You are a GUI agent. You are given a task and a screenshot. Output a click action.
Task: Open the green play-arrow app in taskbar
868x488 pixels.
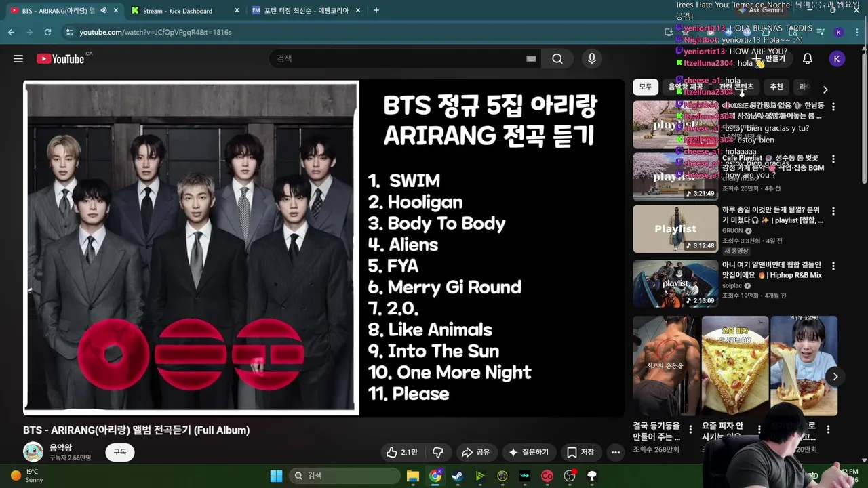480,476
